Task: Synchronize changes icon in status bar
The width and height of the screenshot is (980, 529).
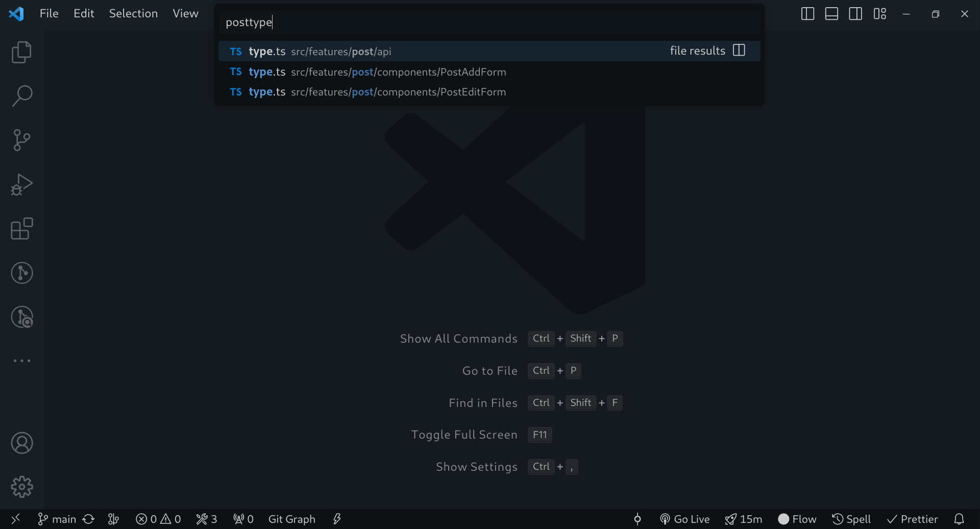Action: coord(89,519)
